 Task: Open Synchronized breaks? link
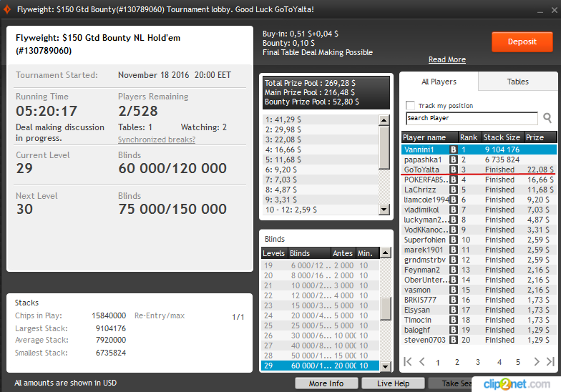[156, 139]
